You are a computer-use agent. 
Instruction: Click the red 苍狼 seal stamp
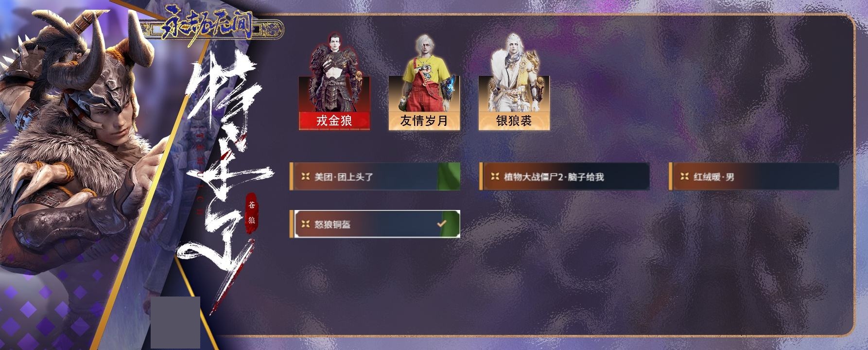[x=252, y=214]
